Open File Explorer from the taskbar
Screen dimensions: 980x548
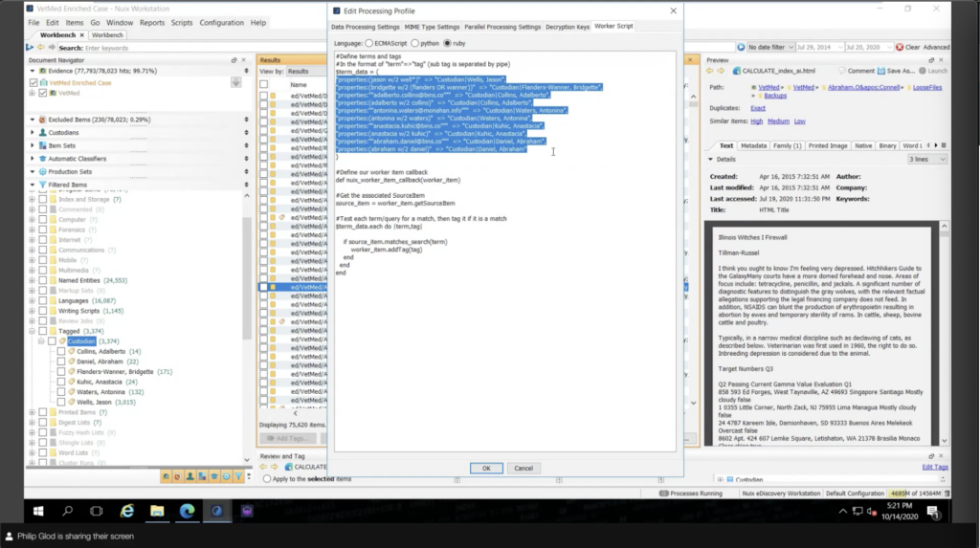click(x=157, y=511)
